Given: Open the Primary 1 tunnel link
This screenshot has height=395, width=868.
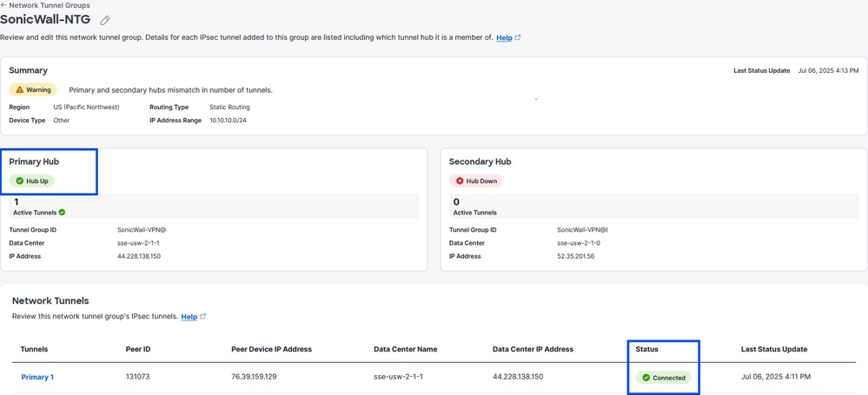Looking at the screenshot, I should coord(37,377).
